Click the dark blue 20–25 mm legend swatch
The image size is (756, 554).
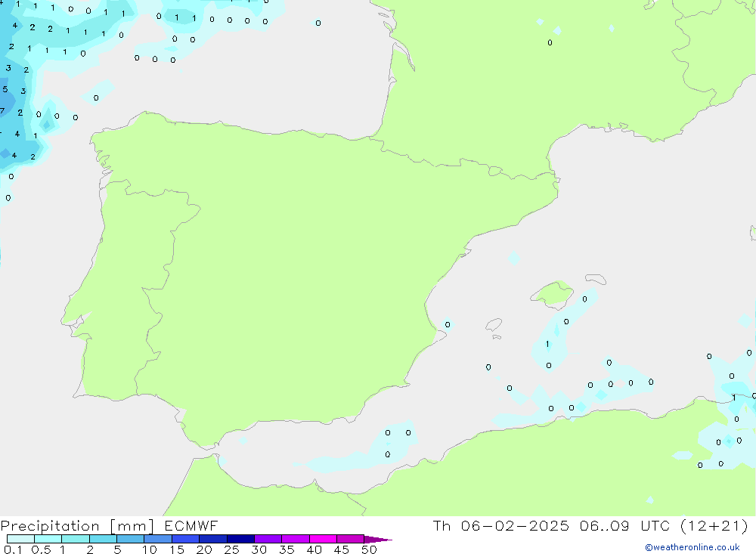tap(213, 539)
